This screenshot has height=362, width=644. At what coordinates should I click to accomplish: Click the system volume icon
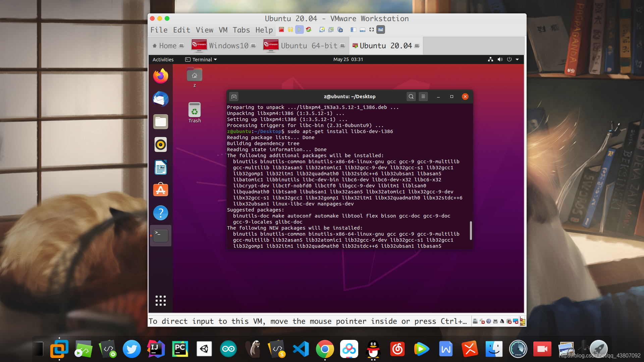pyautogui.click(x=499, y=59)
